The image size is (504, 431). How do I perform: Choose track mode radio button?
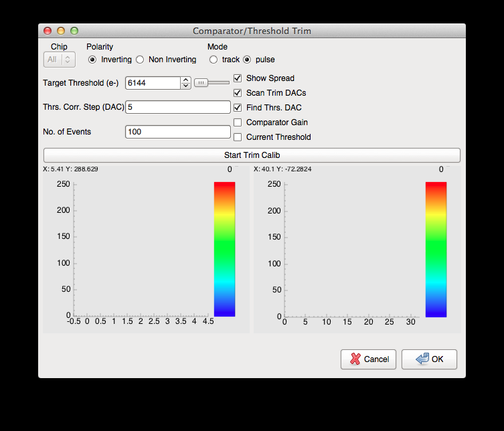point(214,60)
